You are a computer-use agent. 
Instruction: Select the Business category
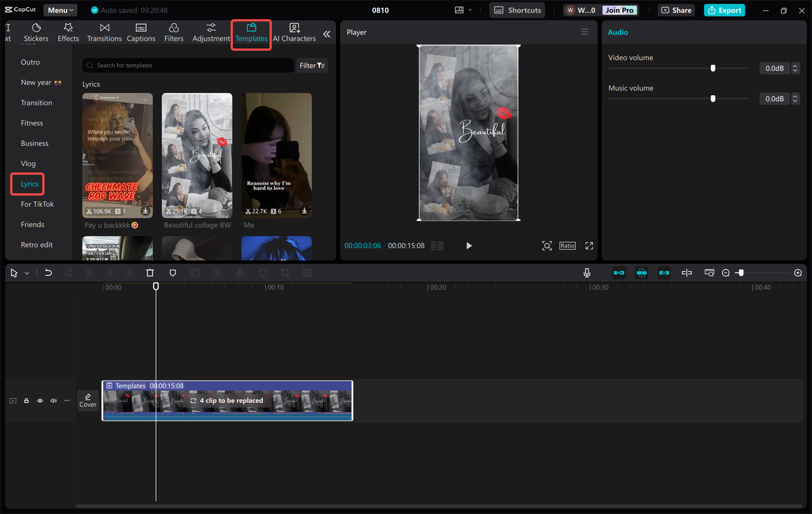click(34, 143)
